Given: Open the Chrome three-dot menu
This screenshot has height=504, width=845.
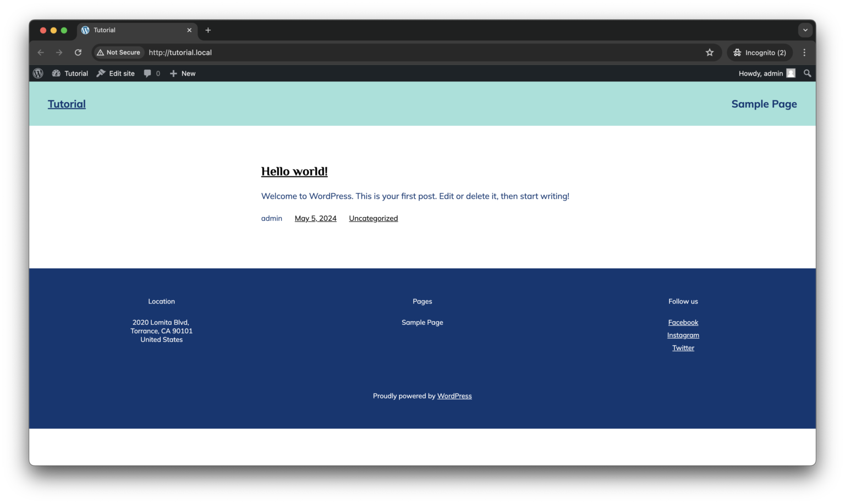Looking at the screenshot, I should [x=804, y=52].
